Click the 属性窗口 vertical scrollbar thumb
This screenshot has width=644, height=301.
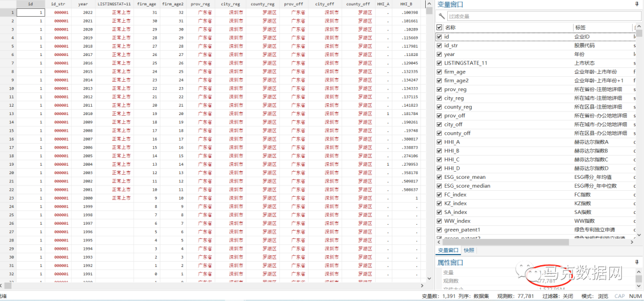click(x=639, y=279)
